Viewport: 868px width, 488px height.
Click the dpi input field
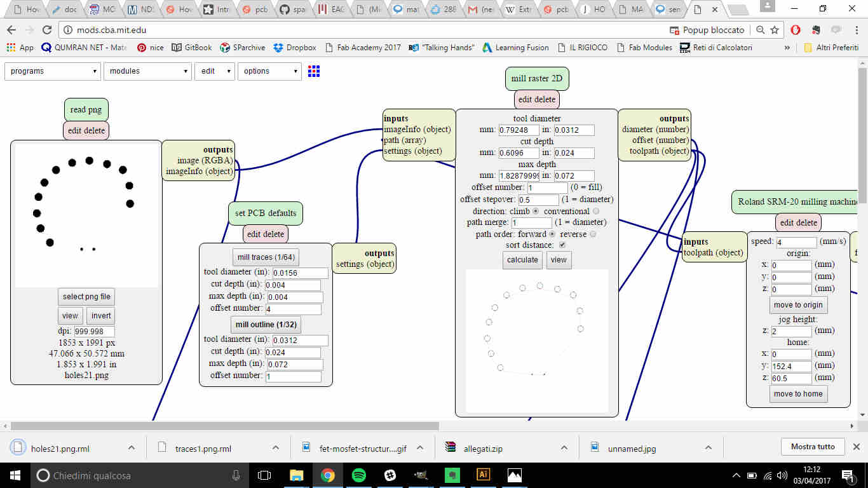point(94,332)
